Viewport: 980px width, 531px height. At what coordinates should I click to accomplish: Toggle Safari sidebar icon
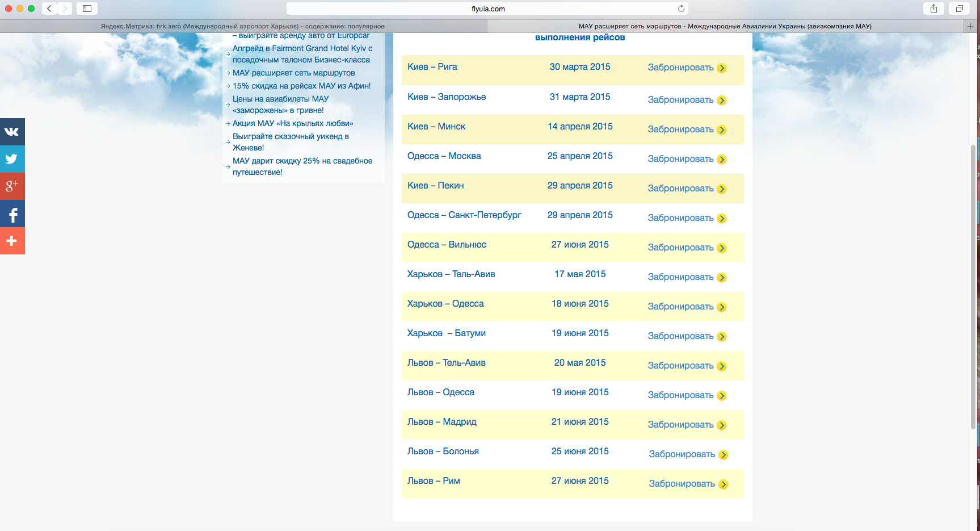point(87,9)
